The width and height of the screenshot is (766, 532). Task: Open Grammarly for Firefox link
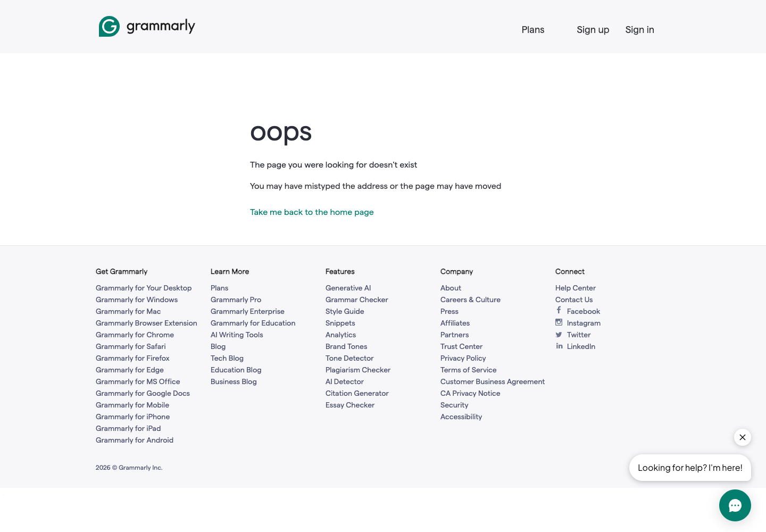click(x=132, y=358)
